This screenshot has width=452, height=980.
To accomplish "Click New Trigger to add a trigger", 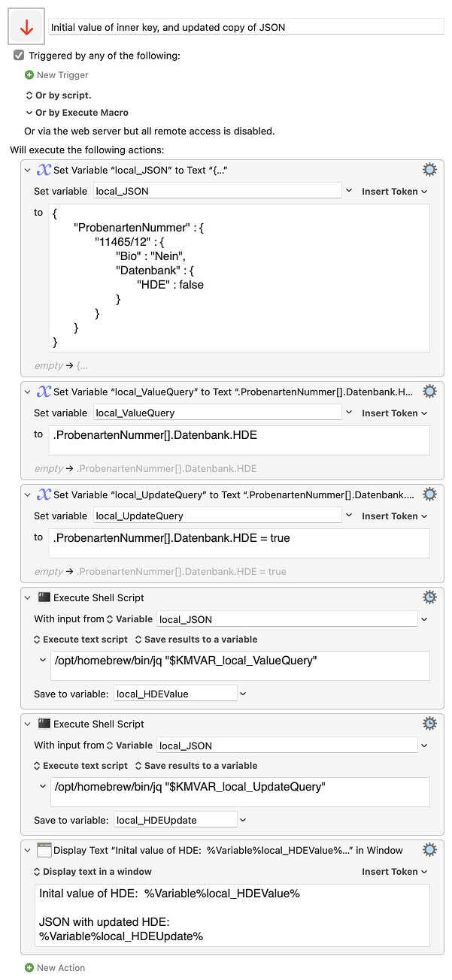I will pyautogui.click(x=56, y=74).
